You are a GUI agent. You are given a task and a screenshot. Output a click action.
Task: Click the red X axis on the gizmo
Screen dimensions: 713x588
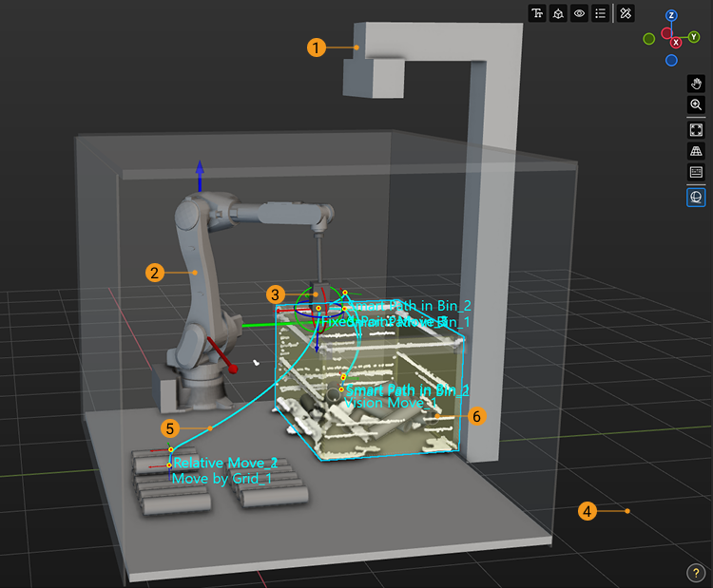[676, 43]
